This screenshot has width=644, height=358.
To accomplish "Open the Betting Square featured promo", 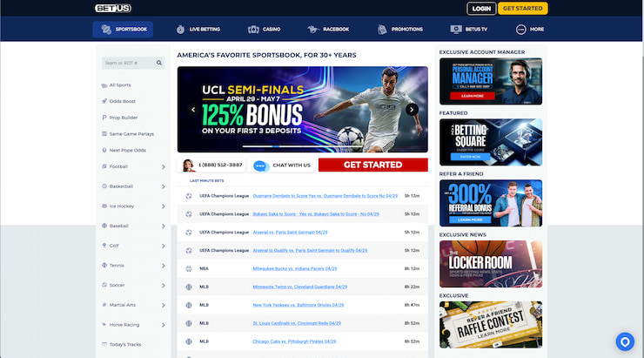I will coord(491,142).
